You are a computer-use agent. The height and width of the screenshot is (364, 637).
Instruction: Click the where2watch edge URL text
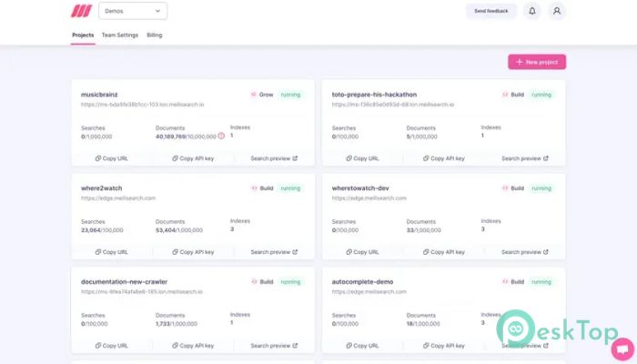click(118, 198)
